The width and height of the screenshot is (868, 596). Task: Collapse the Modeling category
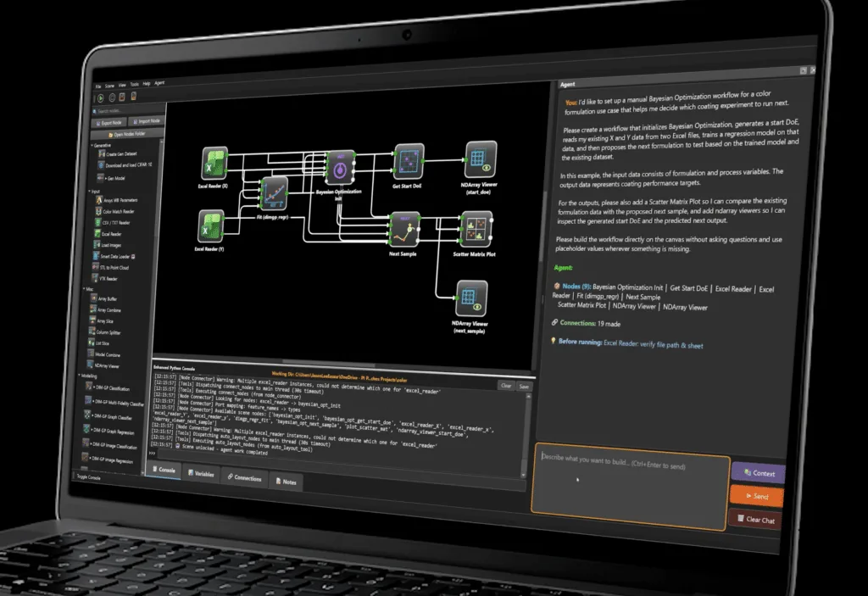click(79, 375)
